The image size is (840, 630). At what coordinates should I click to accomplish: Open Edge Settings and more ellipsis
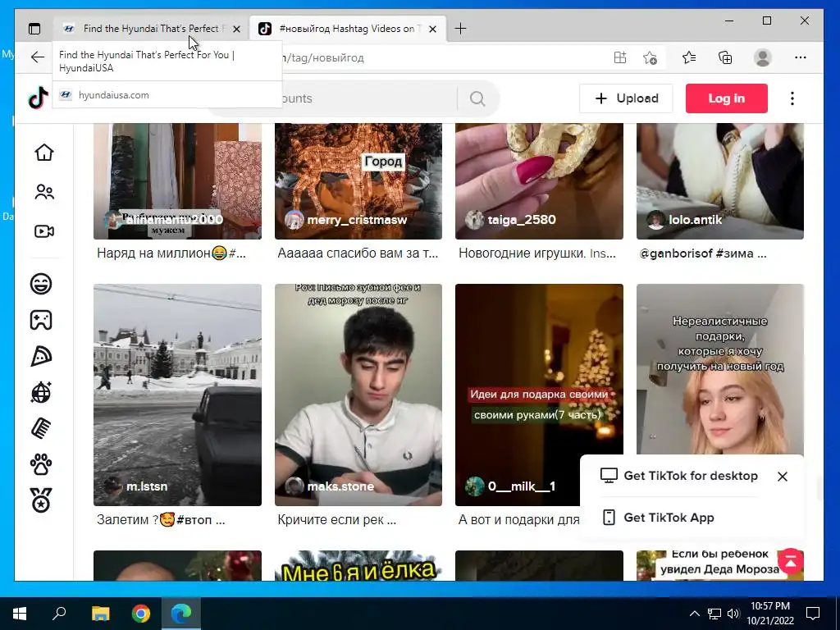point(801,57)
